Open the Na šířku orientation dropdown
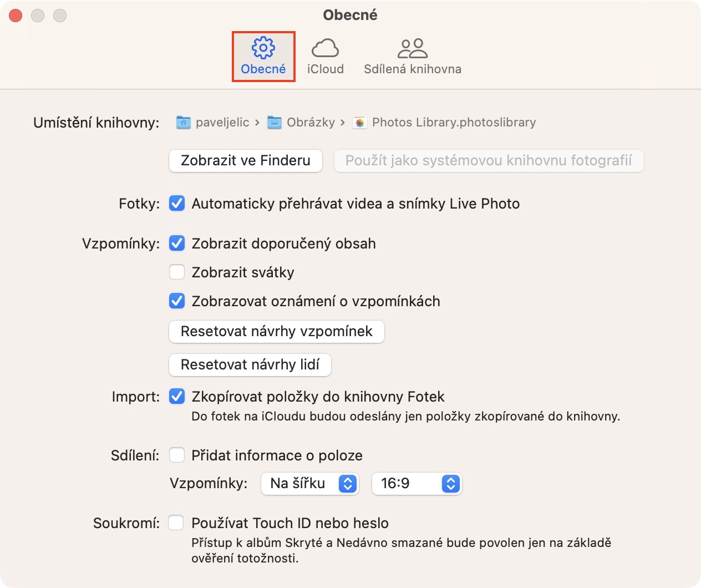Viewport: 701px width, 588px height. [x=309, y=484]
